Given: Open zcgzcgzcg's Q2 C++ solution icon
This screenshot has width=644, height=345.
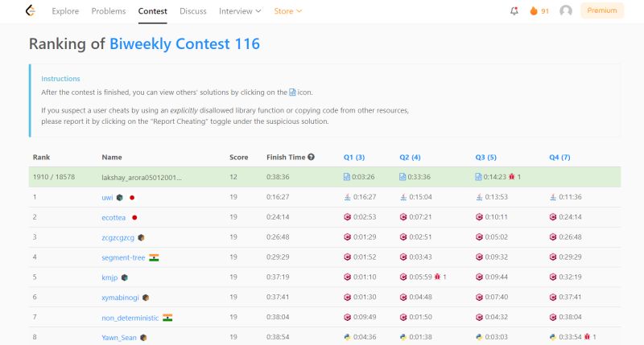Looking at the screenshot, I should (x=403, y=237).
